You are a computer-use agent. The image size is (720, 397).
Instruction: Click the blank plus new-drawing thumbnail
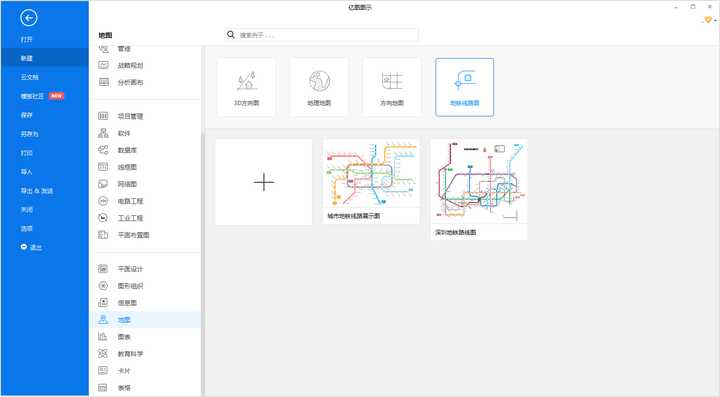click(264, 182)
